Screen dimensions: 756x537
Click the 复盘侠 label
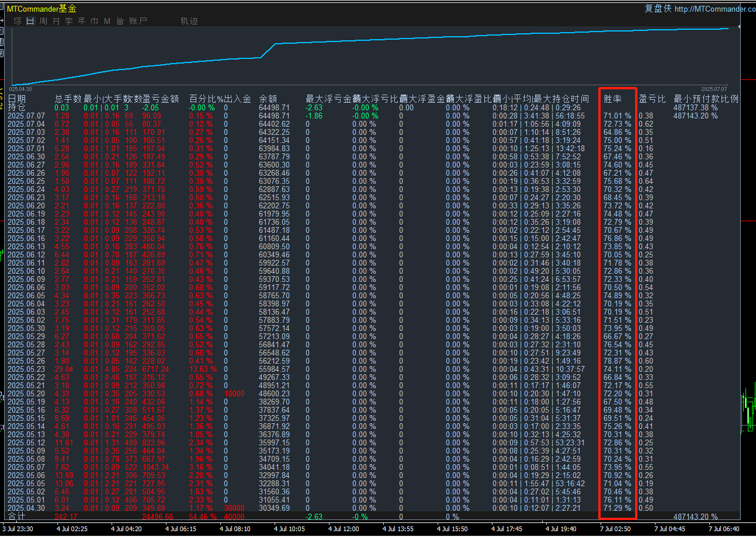[658, 9]
